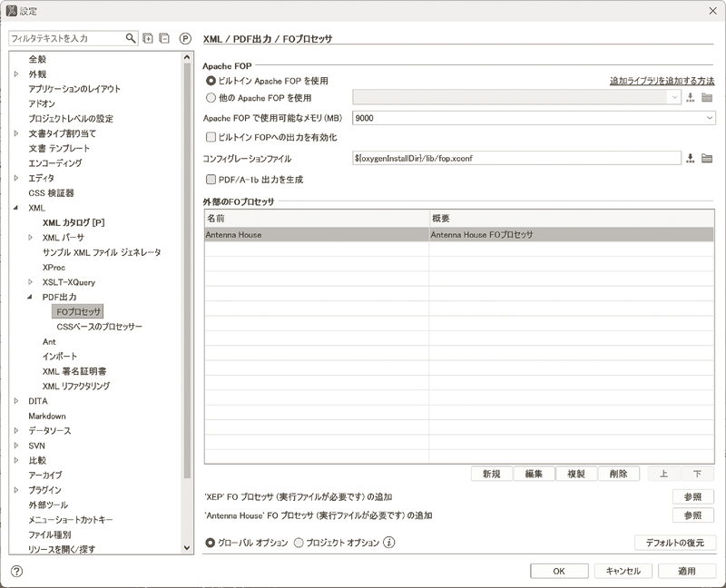Open the other Apache FOP path dropdown
Viewport: 726px width, 588px height.
pyautogui.click(x=674, y=97)
